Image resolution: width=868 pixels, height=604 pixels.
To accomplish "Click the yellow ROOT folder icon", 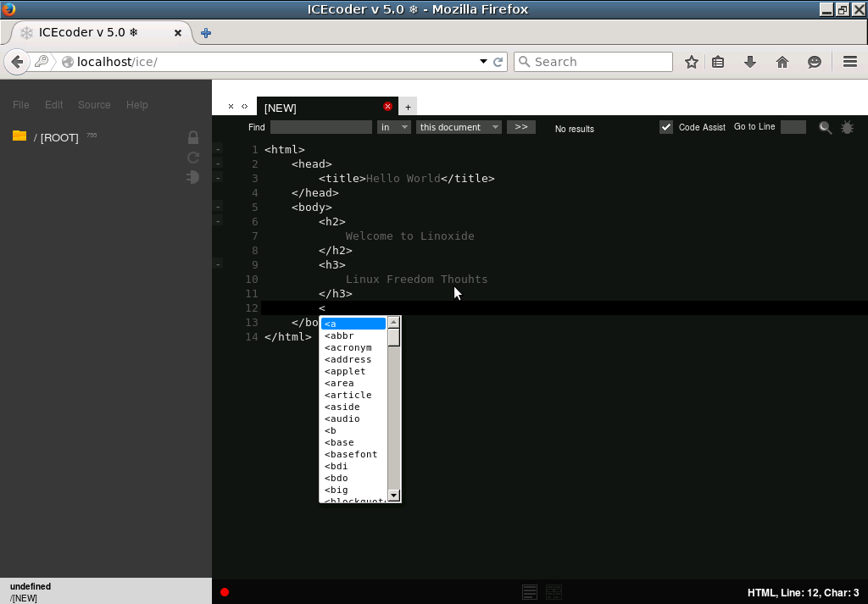I will (x=19, y=136).
